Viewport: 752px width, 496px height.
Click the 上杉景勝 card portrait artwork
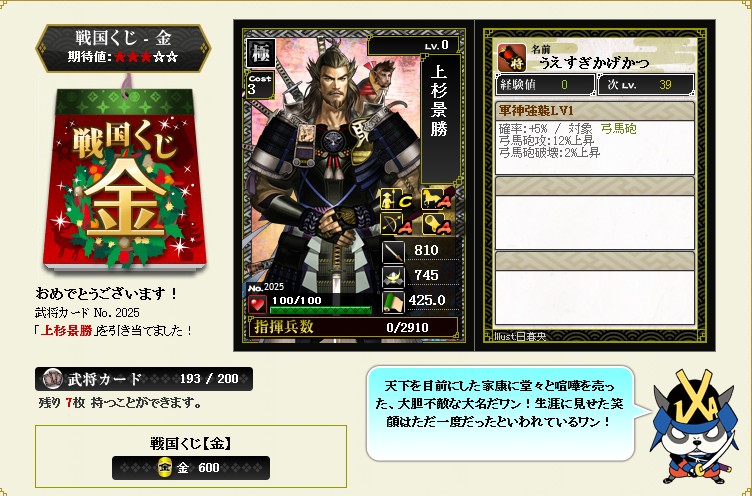[x=331, y=182]
